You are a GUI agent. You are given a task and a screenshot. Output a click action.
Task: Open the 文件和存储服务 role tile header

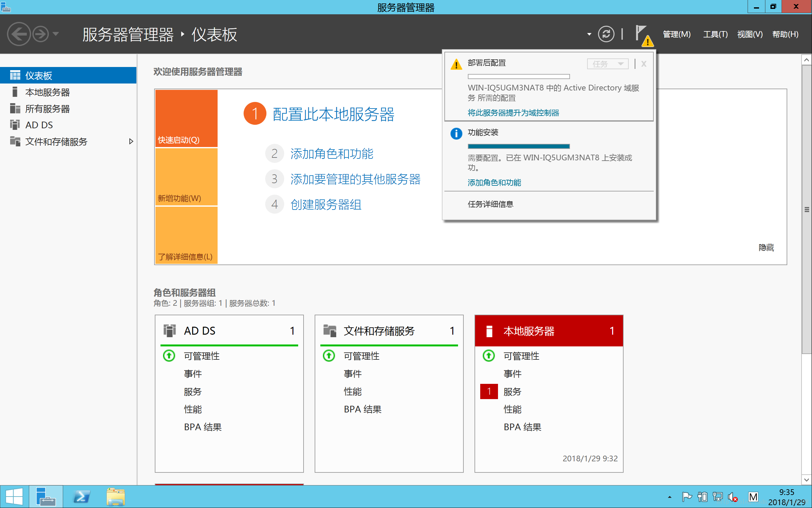(x=389, y=331)
